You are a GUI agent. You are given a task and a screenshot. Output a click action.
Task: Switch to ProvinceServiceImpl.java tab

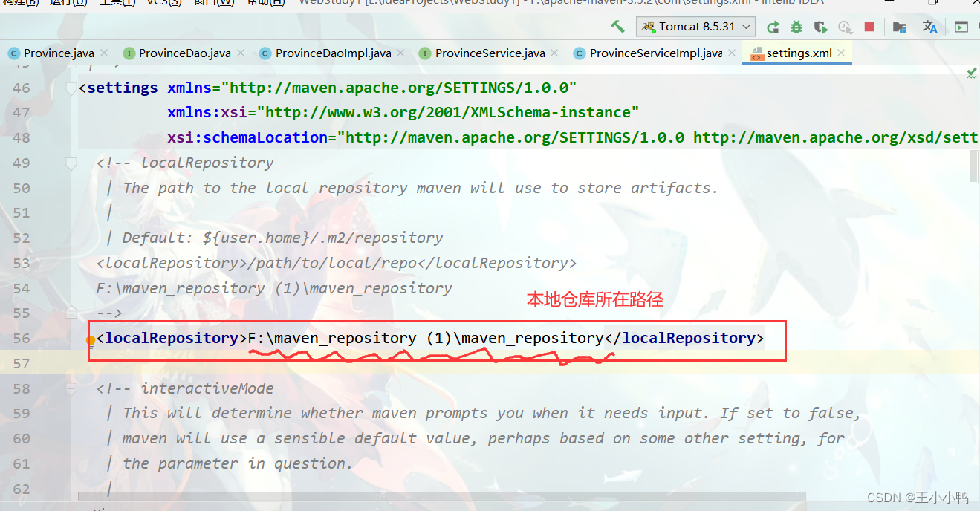coord(655,53)
